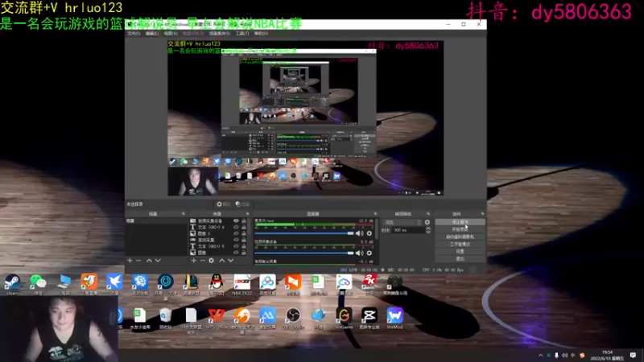Toggle lock on 图像 2 source
This screenshot has width=644, height=362.
(244, 233)
